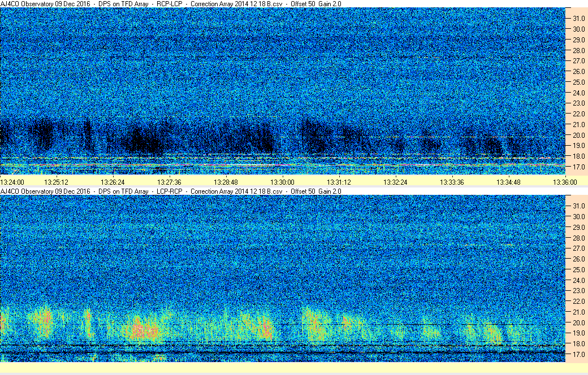Click 30.0 frequency label in LCP-RCP panel
Viewport: 588px width, 375px height.
pos(578,216)
